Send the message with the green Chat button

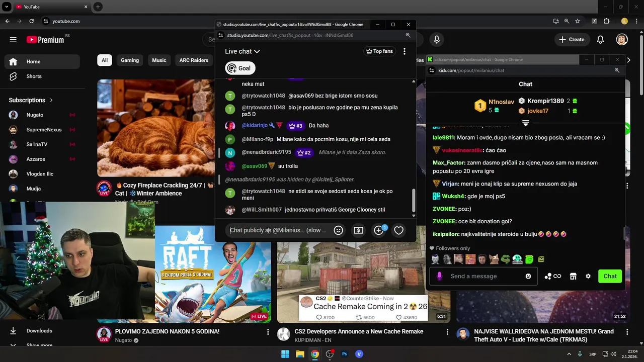(x=610, y=276)
